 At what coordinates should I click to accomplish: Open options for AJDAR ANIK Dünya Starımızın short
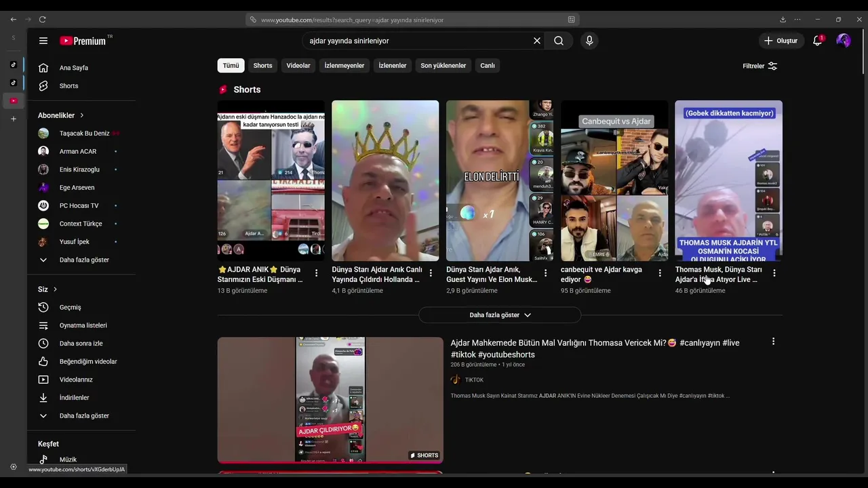[x=316, y=273]
